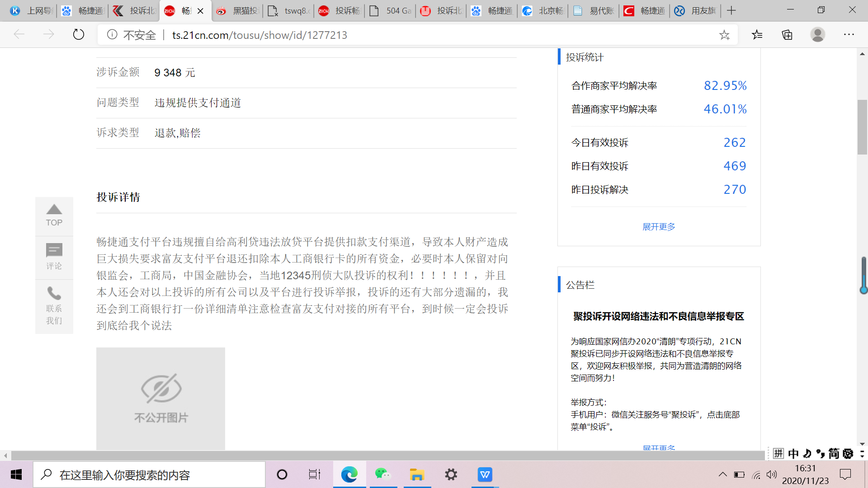The height and width of the screenshot is (488, 868).
Task: Click the TOP back-to-top arrow
Action: point(54,215)
